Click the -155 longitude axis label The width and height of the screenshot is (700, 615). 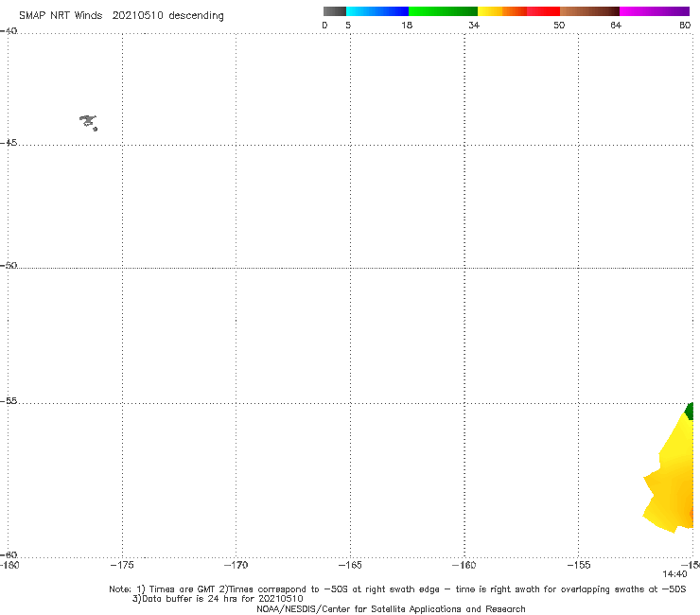coord(579,565)
